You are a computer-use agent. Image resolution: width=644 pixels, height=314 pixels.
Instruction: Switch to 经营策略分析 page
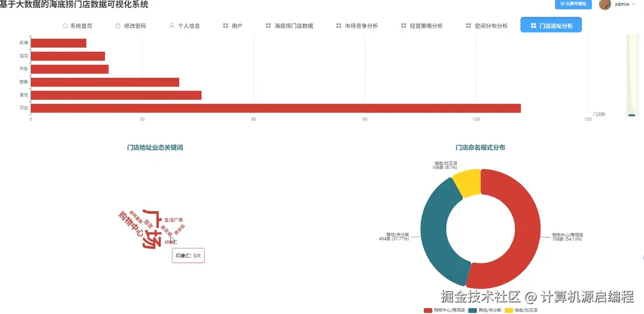(422, 26)
